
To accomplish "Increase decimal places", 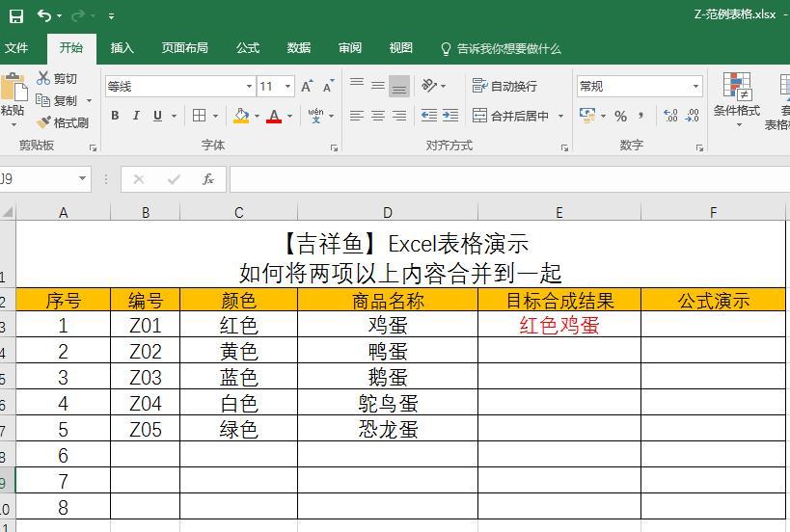I will click(x=670, y=116).
